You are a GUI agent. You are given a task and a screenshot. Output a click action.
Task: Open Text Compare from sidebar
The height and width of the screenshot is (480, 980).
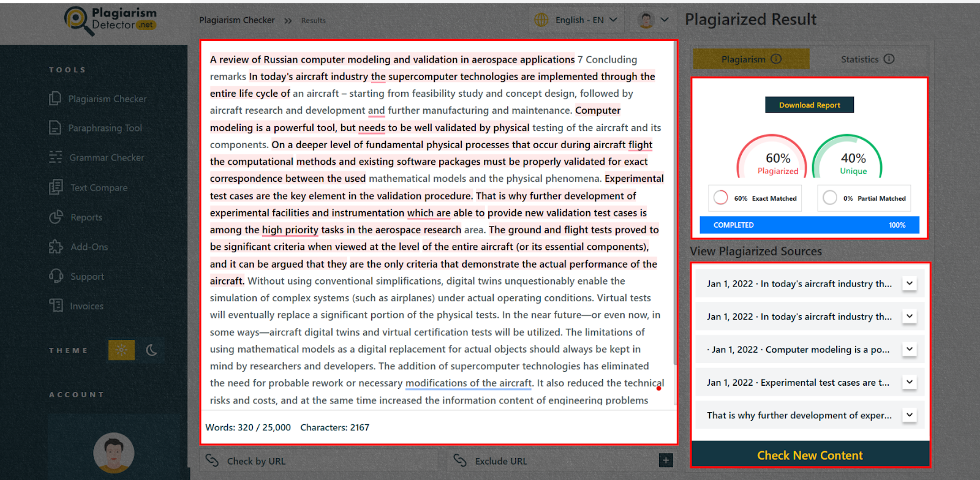tap(55, 187)
